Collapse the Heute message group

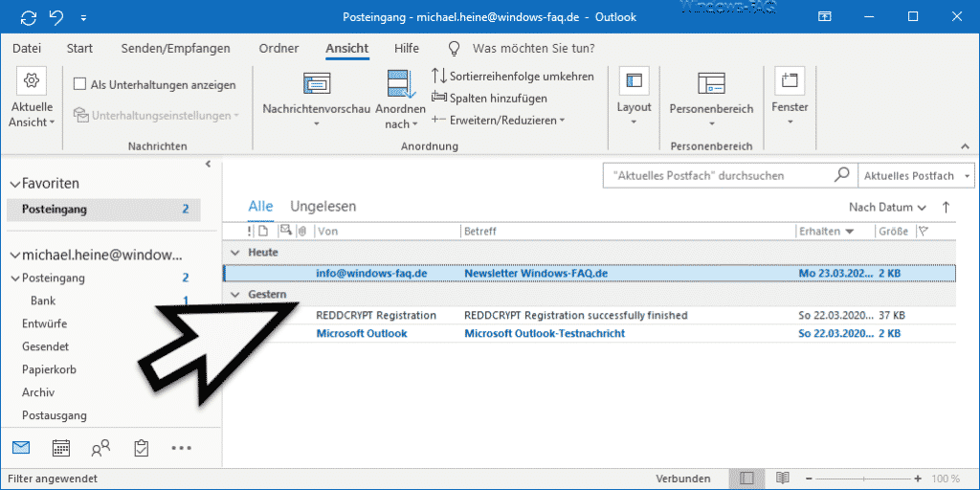tap(235, 253)
